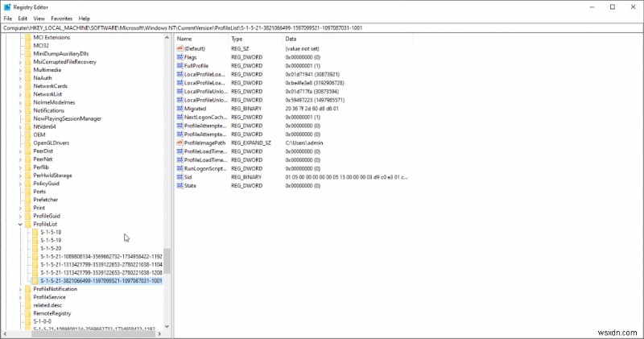The width and height of the screenshot is (644, 339).
Task: Select the S-1-5-21-1313421799 key ending 1104
Action: [101, 265]
